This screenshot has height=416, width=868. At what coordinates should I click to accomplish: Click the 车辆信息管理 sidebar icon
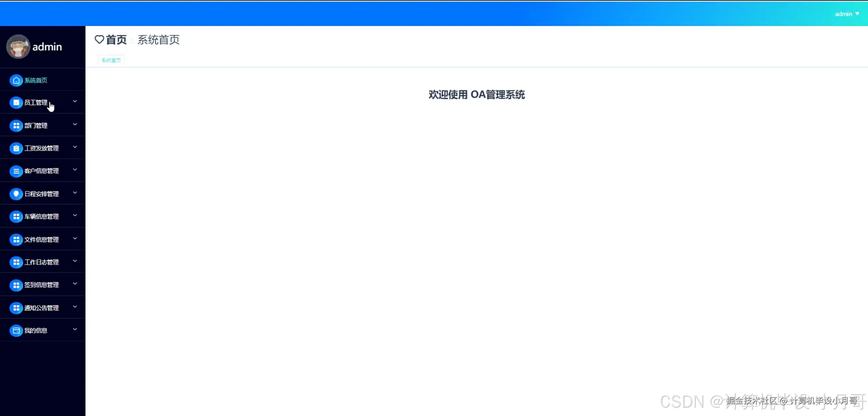click(x=16, y=216)
